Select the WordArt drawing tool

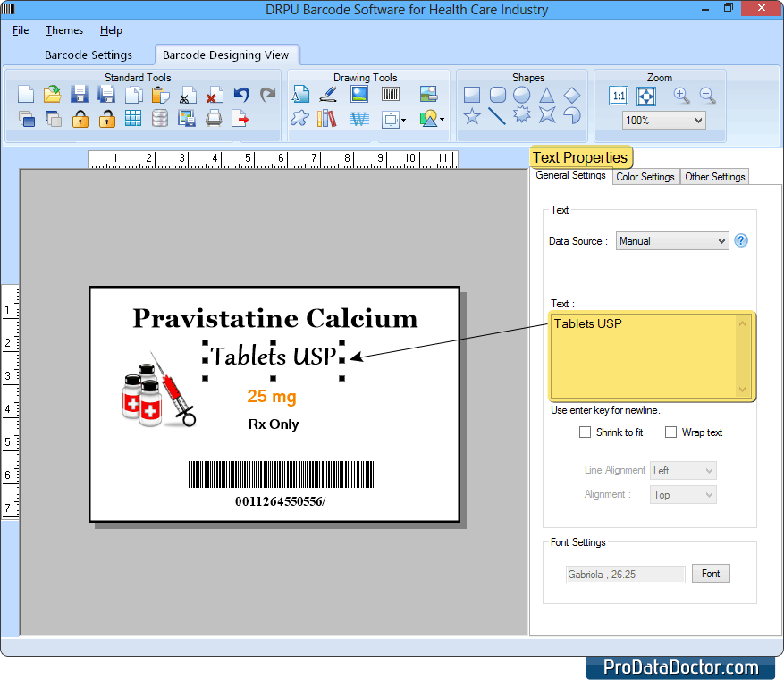coord(358,119)
